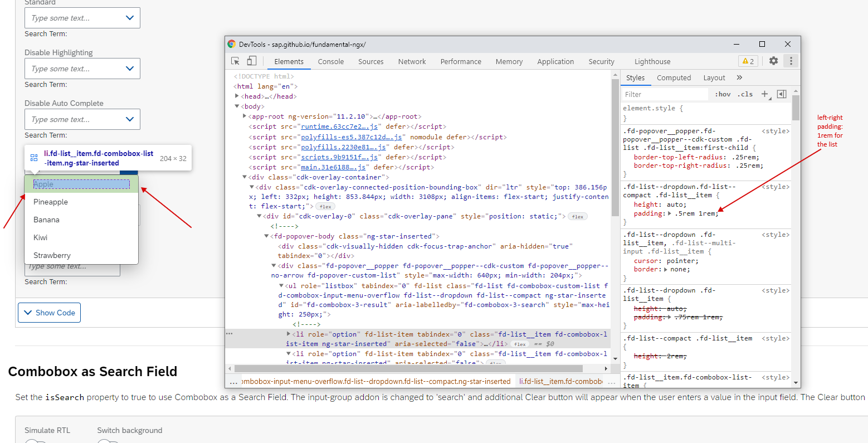Expand the padding .5rem 1rem shorthand triangle
868x443 pixels.
coord(669,213)
